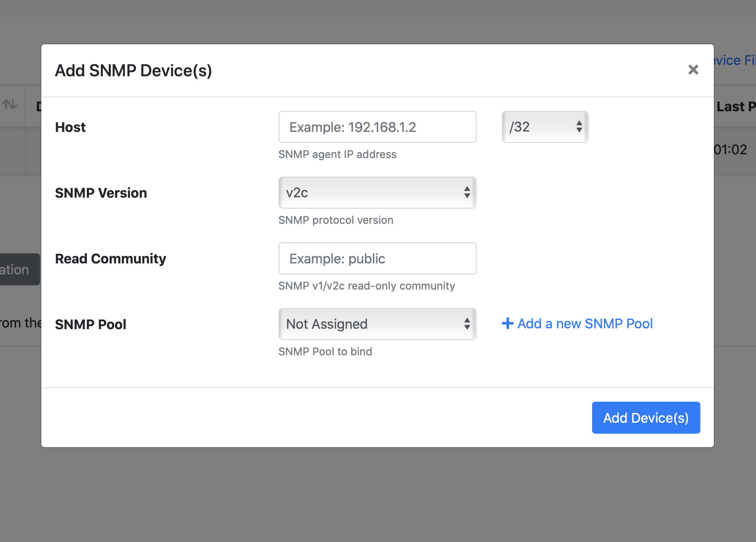
Task: Open the SNMP Pool Not Assigned dropdown
Action: (377, 324)
